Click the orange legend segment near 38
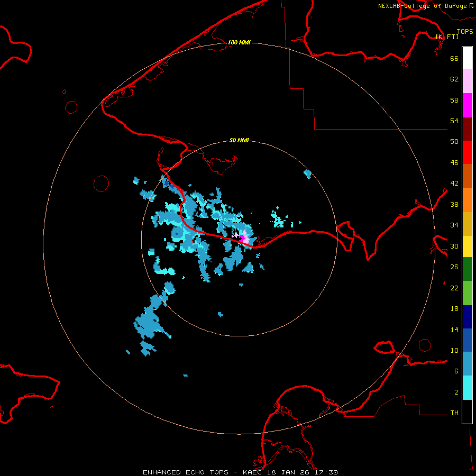The height and width of the screenshot is (476, 476). pos(467,200)
